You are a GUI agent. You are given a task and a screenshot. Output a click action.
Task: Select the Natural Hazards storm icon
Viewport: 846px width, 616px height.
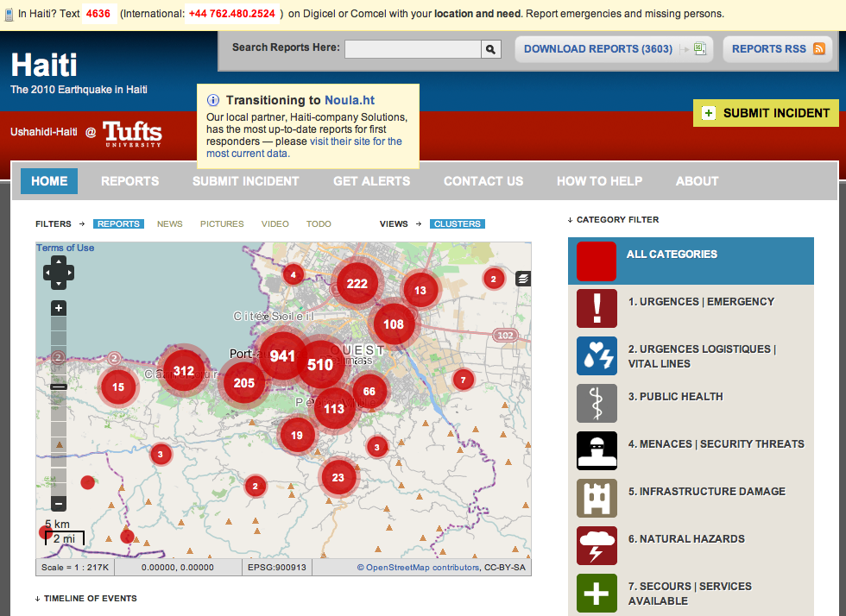tap(597, 545)
